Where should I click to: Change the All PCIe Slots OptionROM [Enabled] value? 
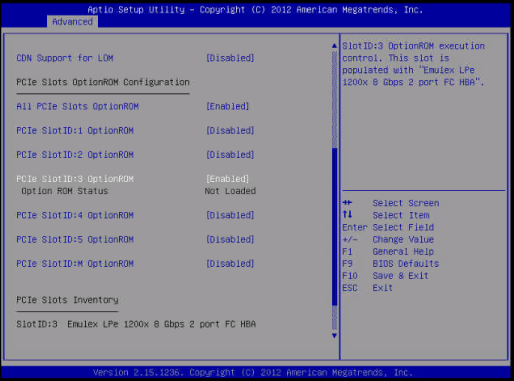(228, 106)
